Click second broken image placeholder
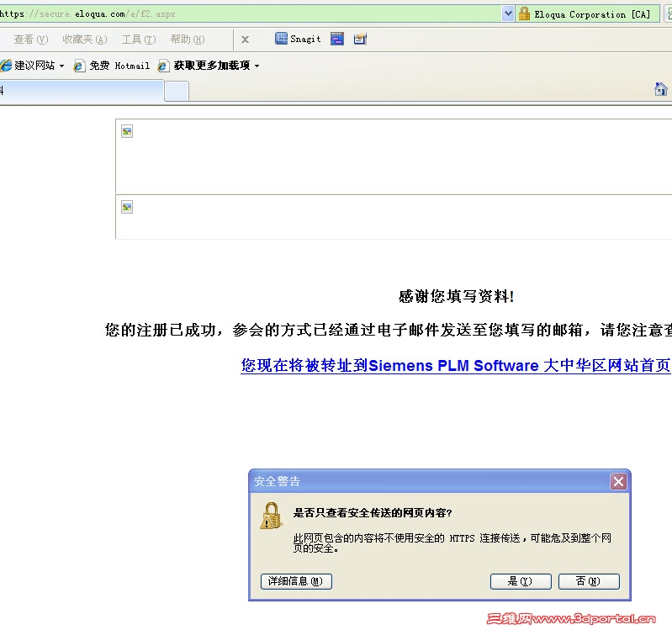 point(127,207)
